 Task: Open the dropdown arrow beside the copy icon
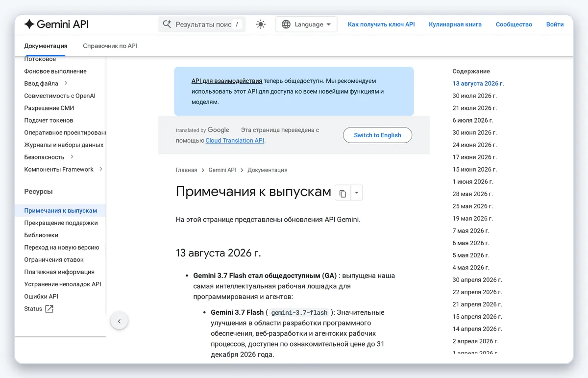pyautogui.click(x=356, y=193)
